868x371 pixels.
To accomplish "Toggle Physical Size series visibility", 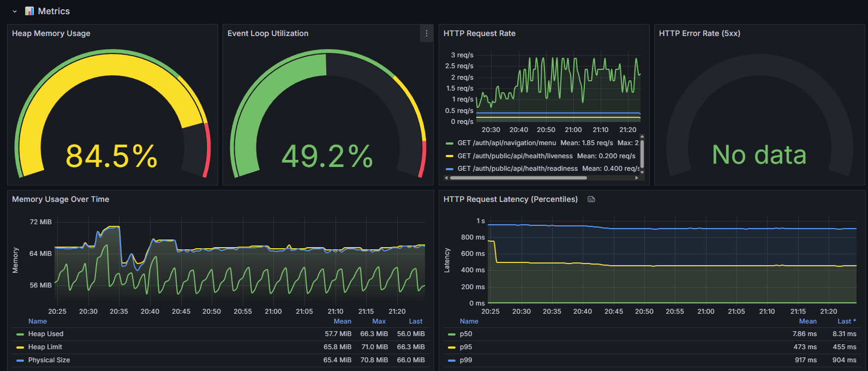I will [49, 360].
